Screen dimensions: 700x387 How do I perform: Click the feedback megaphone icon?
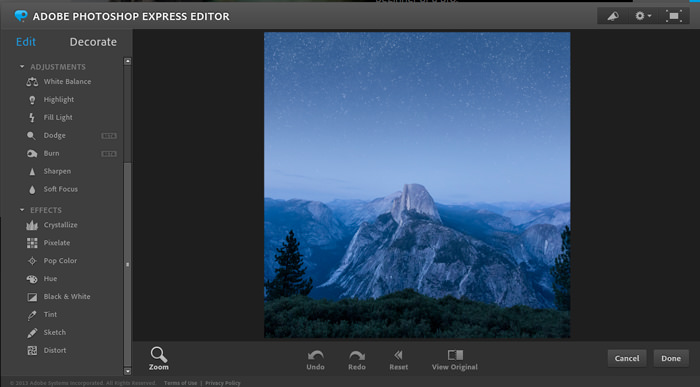click(613, 16)
